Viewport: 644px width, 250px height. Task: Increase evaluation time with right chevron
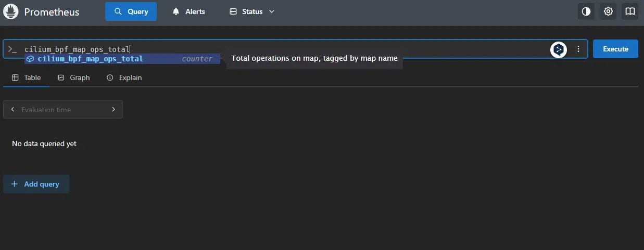[x=113, y=110]
